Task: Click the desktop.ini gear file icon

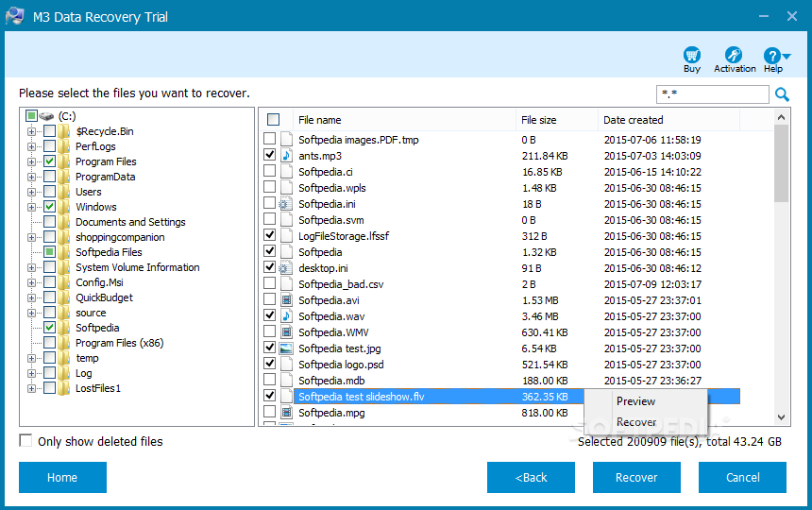Action: [x=286, y=268]
